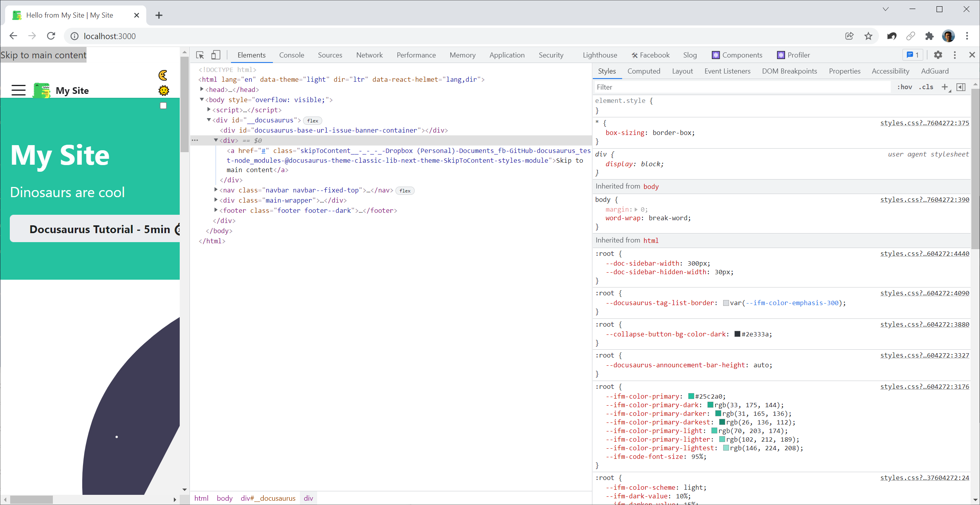Open the Network tab
Viewport: 980px width, 505px height.
(x=370, y=55)
